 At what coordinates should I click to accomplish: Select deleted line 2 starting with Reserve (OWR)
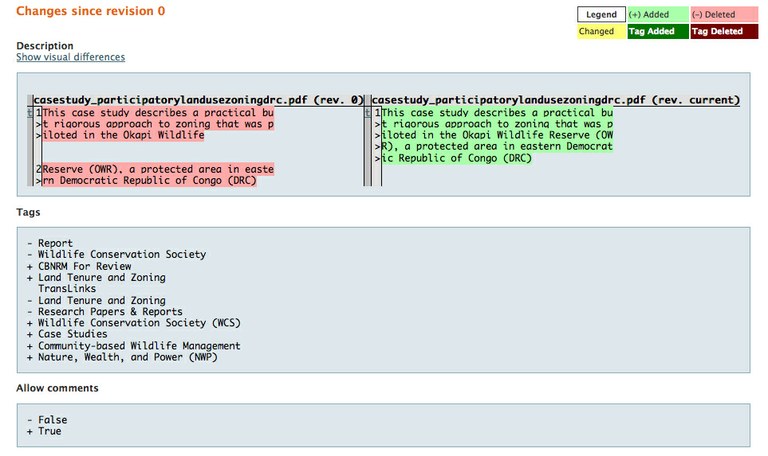[x=155, y=175]
